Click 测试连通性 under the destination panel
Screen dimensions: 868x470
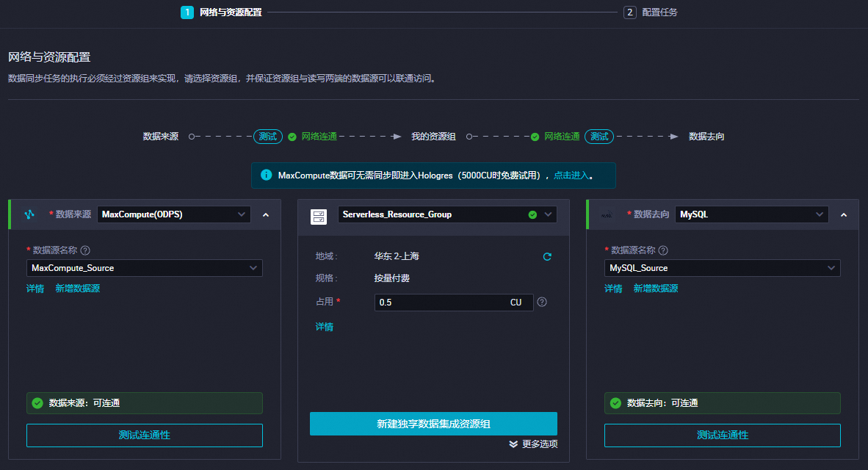tap(723, 435)
